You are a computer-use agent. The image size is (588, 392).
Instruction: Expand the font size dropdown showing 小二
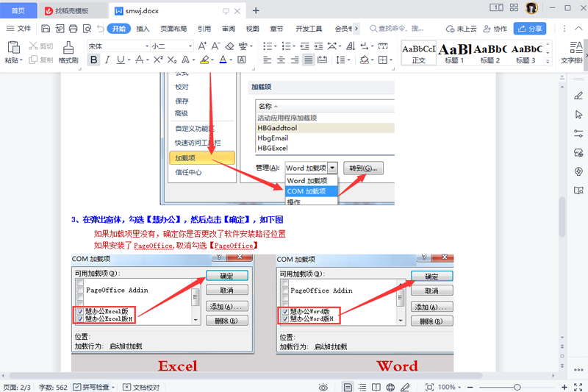(x=171, y=46)
